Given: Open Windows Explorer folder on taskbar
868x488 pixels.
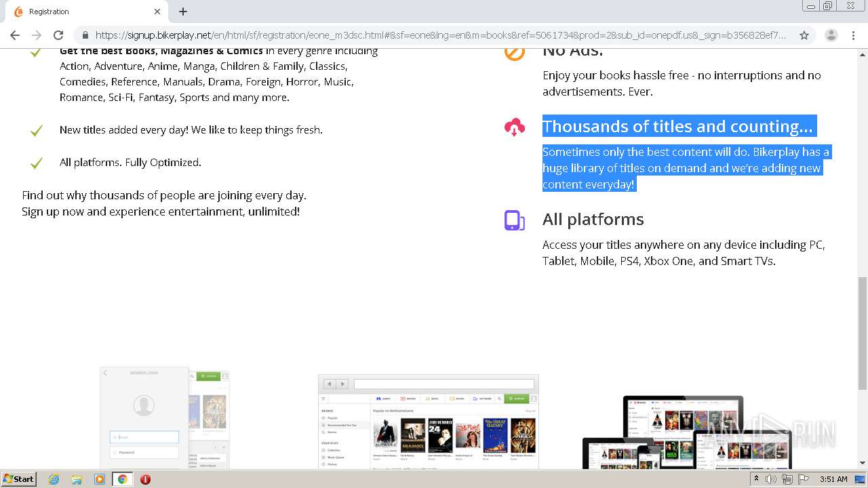Looking at the screenshot, I should click(77, 479).
